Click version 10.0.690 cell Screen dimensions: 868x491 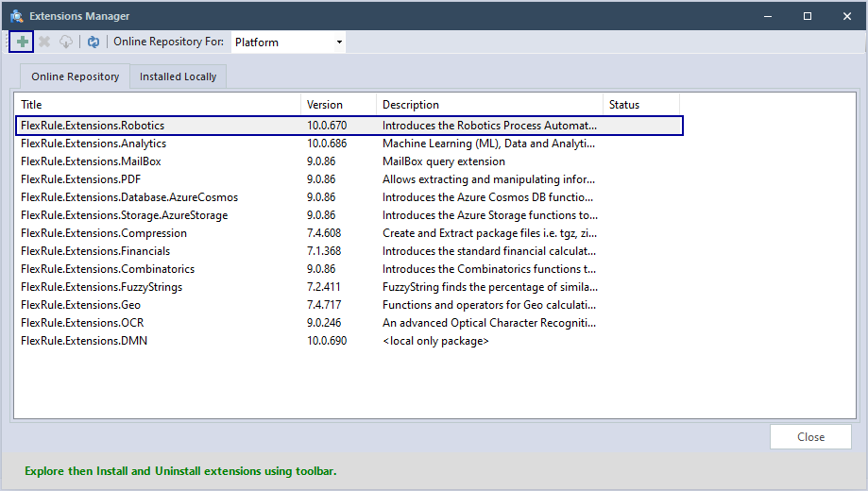(327, 341)
